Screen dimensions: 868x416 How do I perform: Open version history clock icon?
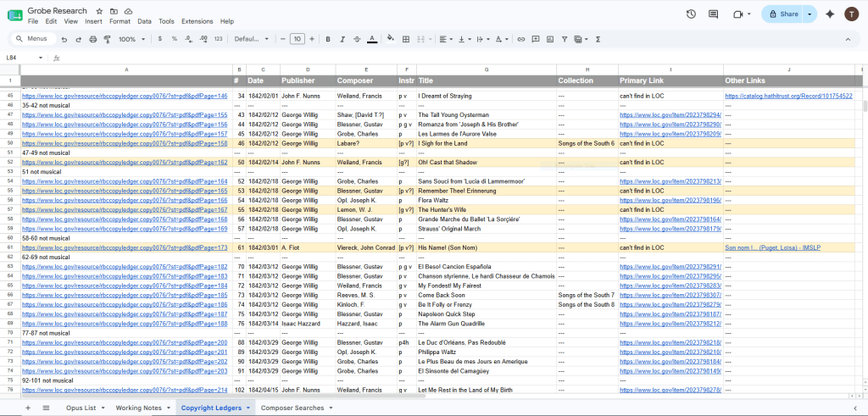pos(691,14)
